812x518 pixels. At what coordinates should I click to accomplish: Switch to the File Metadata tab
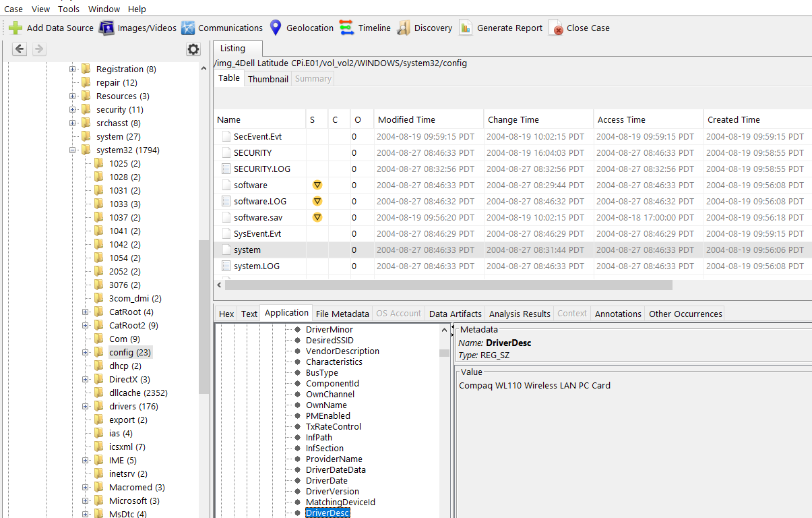pos(342,314)
